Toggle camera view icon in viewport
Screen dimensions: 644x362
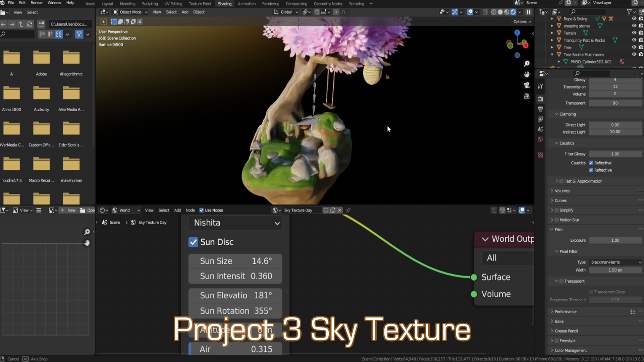point(527,85)
